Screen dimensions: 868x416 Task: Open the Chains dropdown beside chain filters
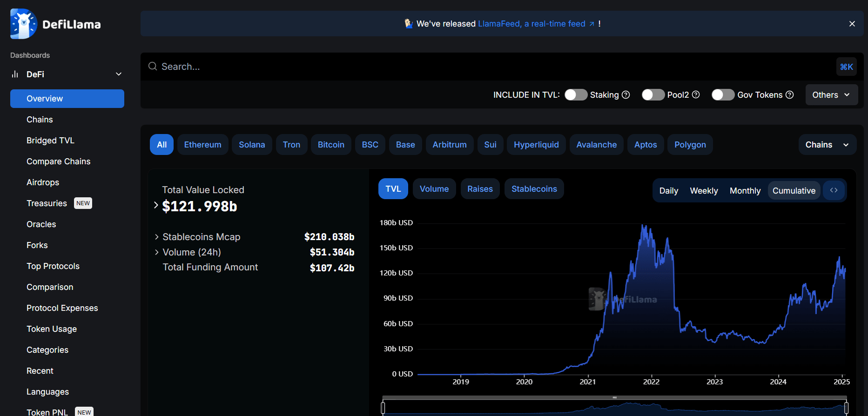tap(828, 145)
